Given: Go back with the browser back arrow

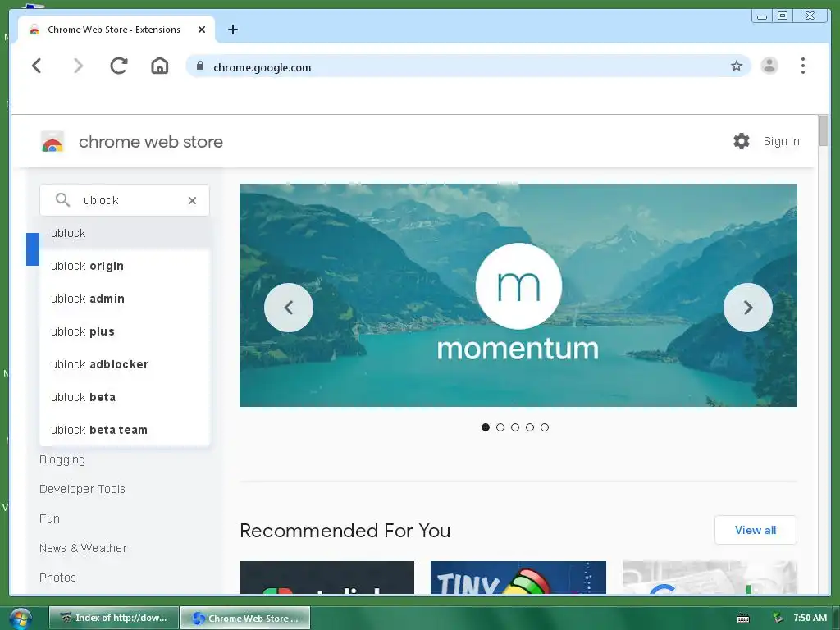Looking at the screenshot, I should coord(36,66).
